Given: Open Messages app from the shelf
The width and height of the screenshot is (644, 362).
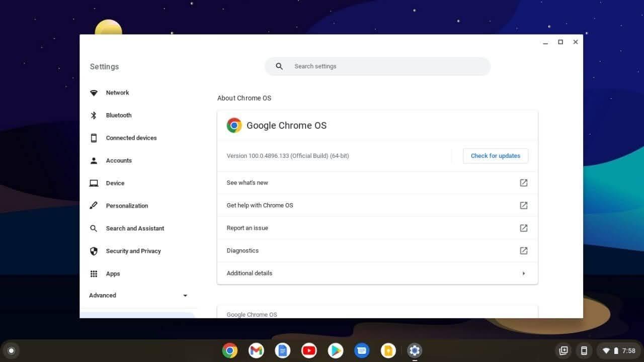Looking at the screenshot, I should pyautogui.click(x=362, y=350).
